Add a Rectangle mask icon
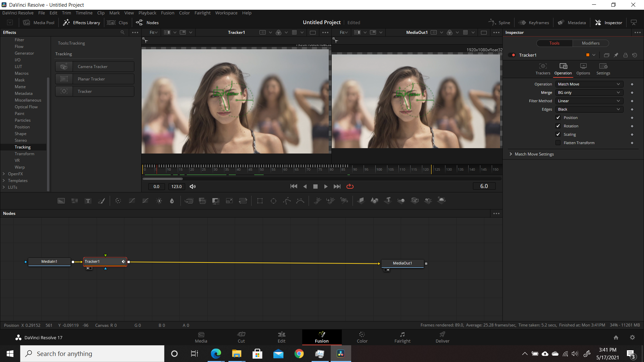The width and height of the screenshot is (644, 362). [x=260, y=201]
